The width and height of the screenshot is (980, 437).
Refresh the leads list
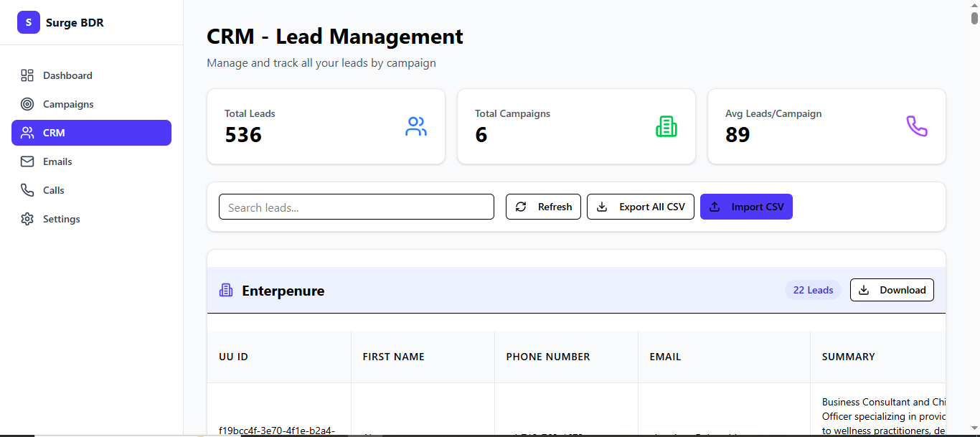(x=543, y=207)
